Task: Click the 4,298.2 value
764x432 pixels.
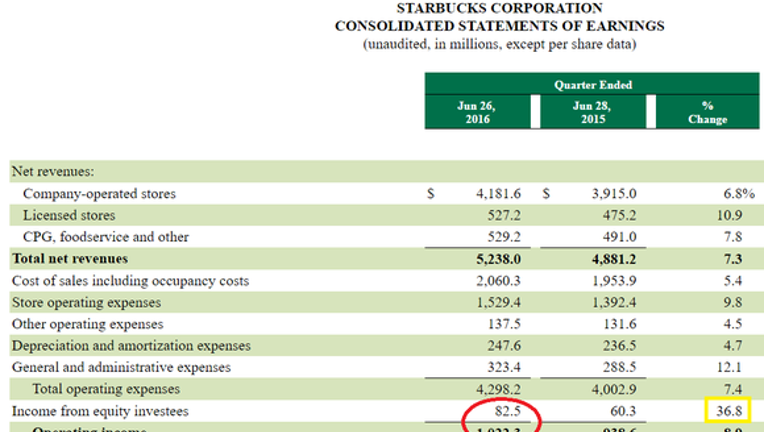Action: [498, 390]
